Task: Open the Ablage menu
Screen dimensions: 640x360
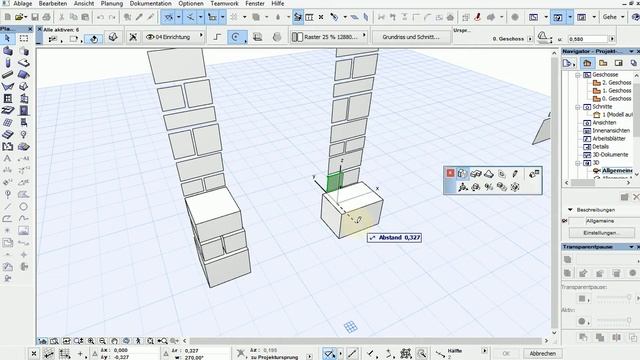Action: click(x=22, y=3)
